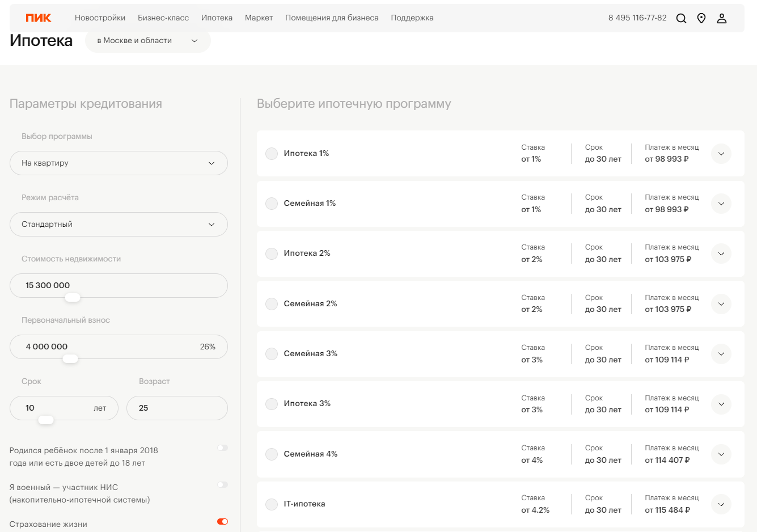This screenshot has height=532, width=757.
Task: Click 'Параметры кредитования' heading
Action: [x=86, y=104]
